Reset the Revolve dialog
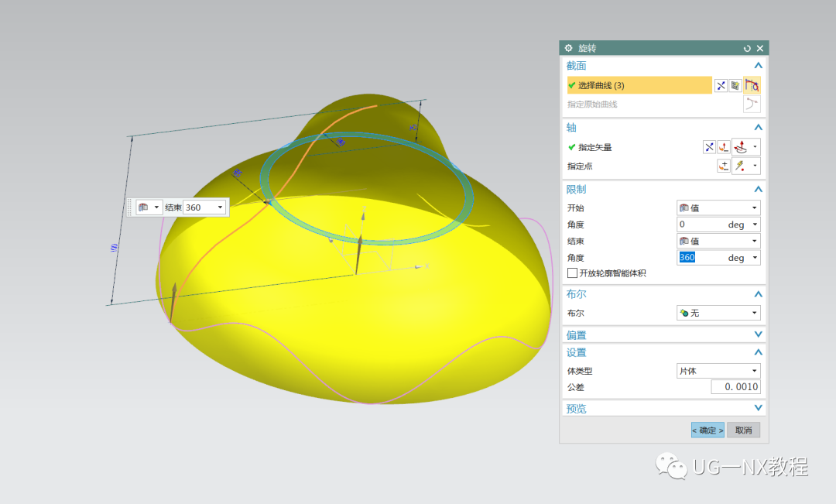836x504 pixels. (747, 49)
